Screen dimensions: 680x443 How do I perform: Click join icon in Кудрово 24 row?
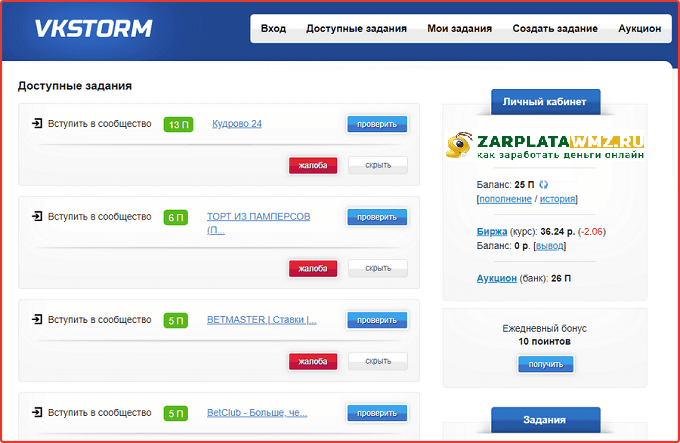pyautogui.click(x=37, y=124)
